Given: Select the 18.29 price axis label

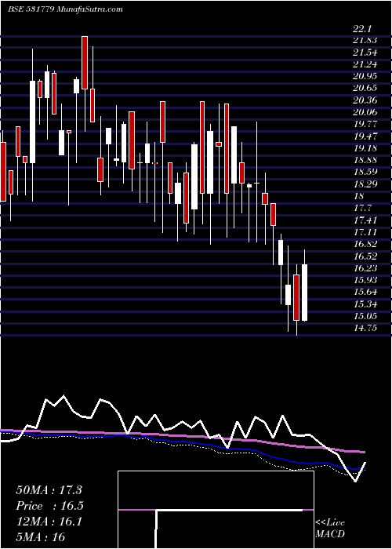Looking at the screenshot, I should tap(365, 184).
